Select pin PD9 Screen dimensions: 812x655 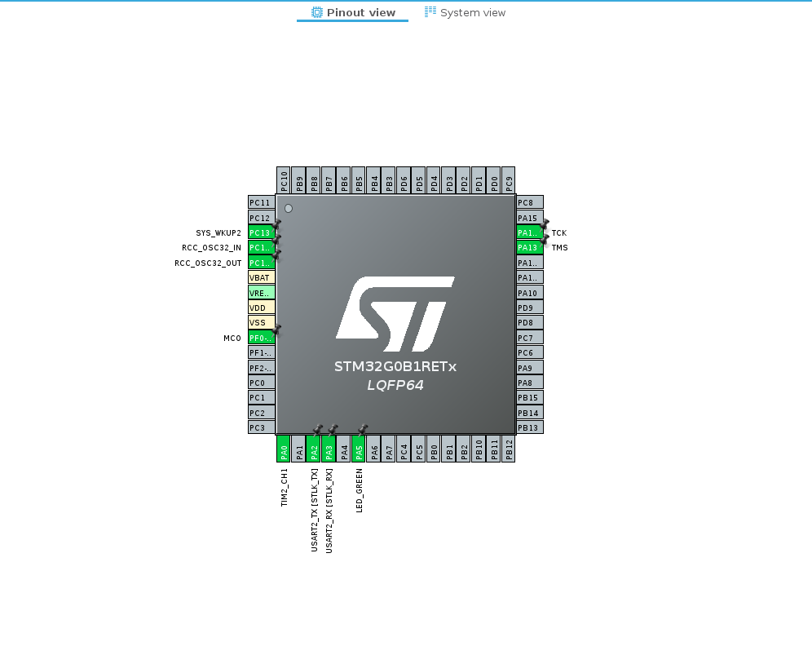530,308
